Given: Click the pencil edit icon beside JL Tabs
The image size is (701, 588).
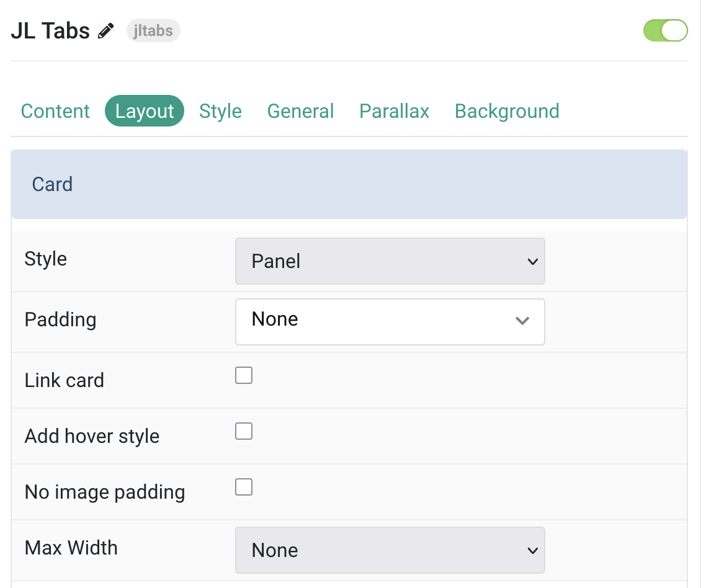Looking at the screenshot, I should (x=106, y=31).
